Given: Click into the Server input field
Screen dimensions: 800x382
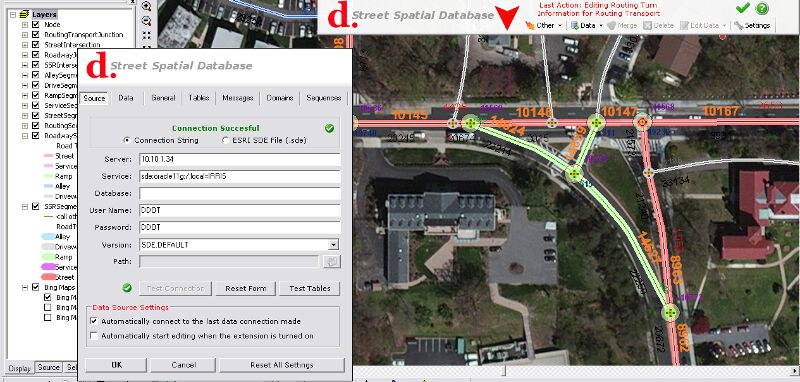Looking at the screenshot, I should [x=239, y=160].
